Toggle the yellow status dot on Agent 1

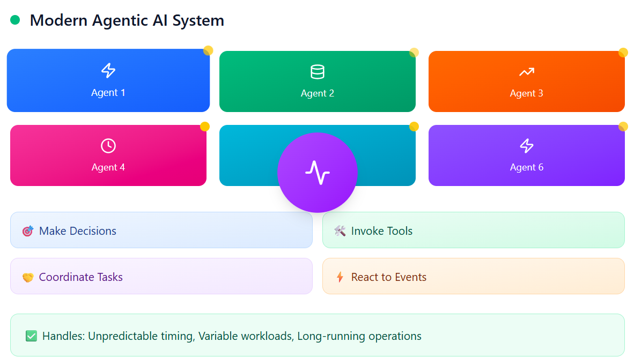tap(208, 51)
